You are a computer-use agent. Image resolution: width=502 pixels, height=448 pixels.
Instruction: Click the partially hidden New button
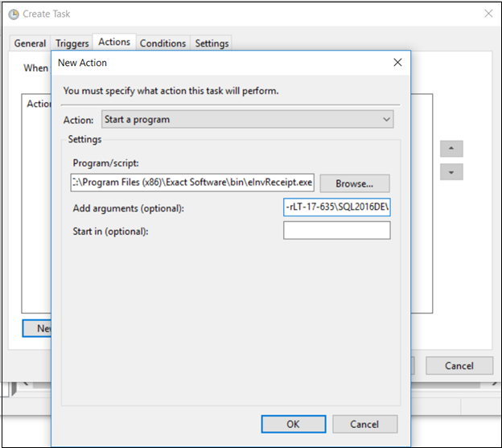[x=37, y=328]
